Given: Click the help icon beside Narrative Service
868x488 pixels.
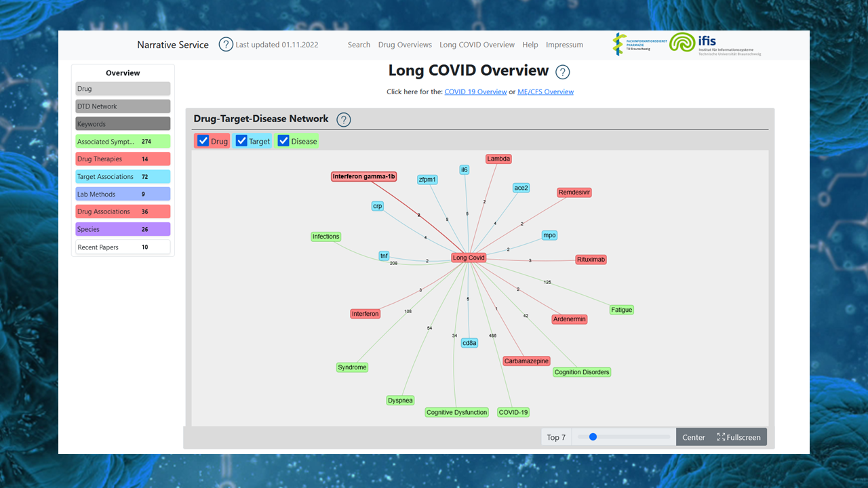Looking at the screenshot, I should pos(226,45).
